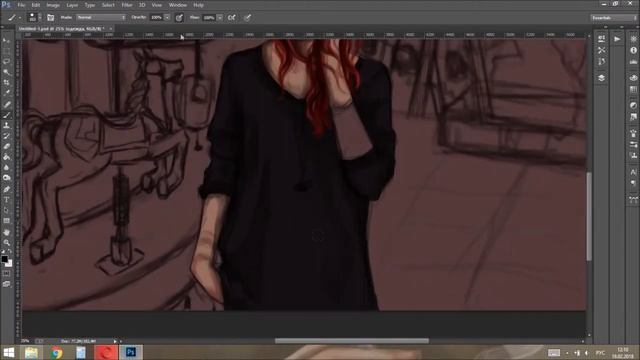The width and height of the screenshot is (640, 360).
Task: Toggle the brush panel button in options bar
Action: pyautogui.click(x=51, y=18)
